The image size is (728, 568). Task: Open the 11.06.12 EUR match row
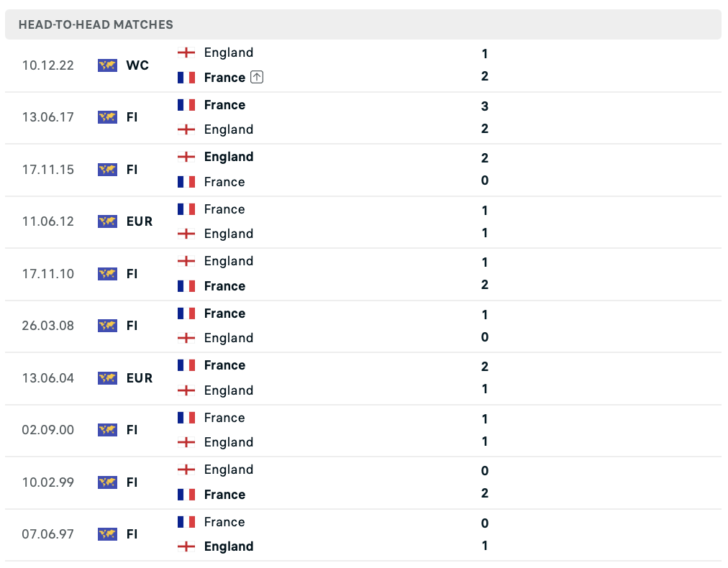pyautogui.click(x=363, y=222)
